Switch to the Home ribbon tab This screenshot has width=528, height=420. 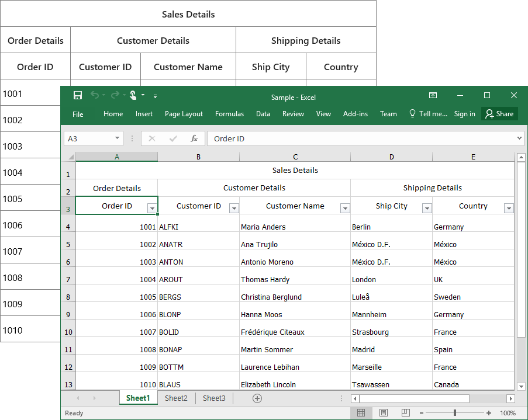113,114
